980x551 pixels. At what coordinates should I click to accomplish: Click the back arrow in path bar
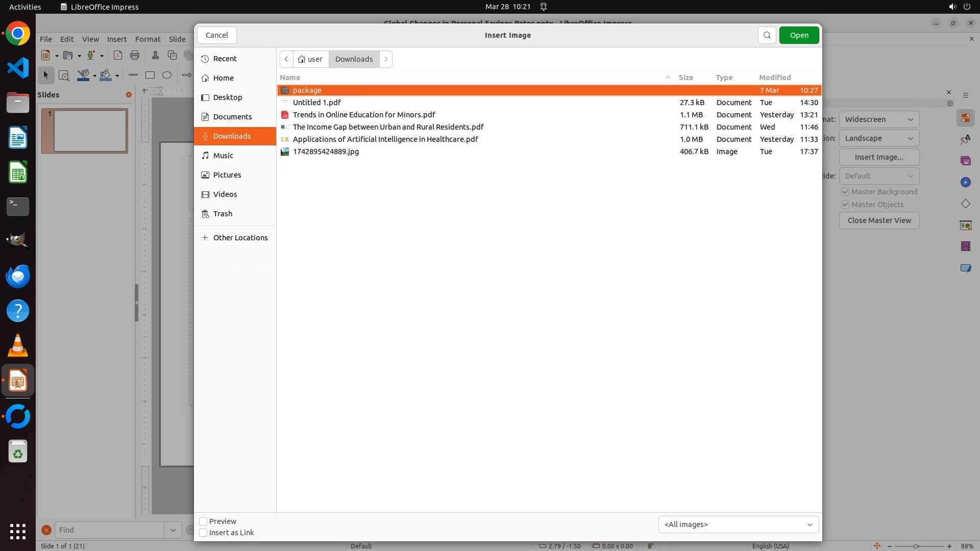(x=286, y=59)
